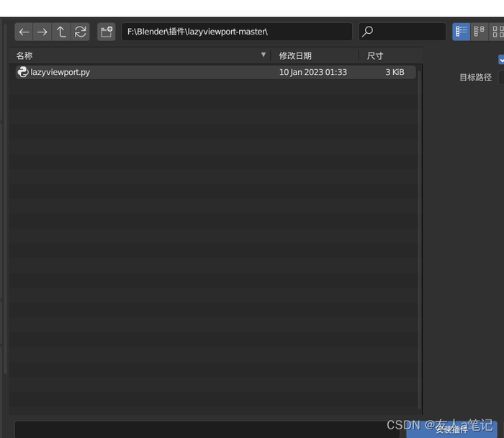This screenshot has width=504, height=438.
Task: Switch to vertical list display mode
Action: [x=462, y=32]
